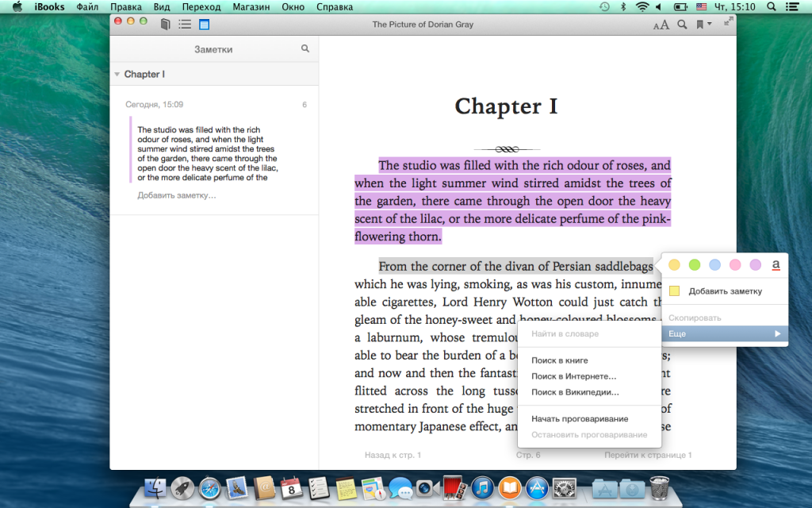Open the Wi-Fi status menu
Viewport: 812px width, 508px height.
pyautogui.click(x=642, y=6)
